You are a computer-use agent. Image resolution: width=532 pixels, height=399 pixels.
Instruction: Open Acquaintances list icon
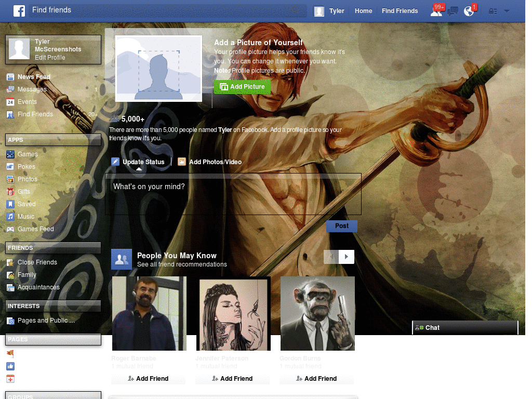click(10, 287)
